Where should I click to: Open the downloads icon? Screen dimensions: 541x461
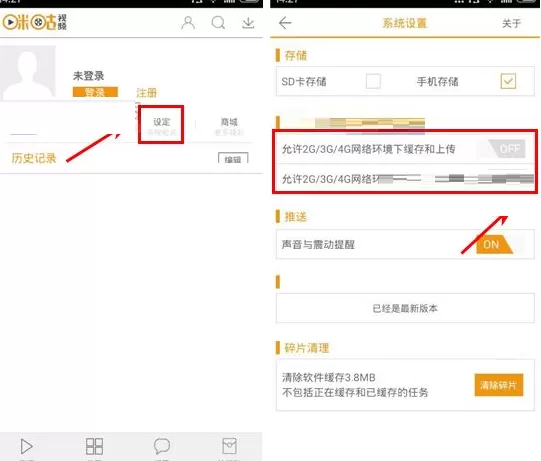point(248,23)
